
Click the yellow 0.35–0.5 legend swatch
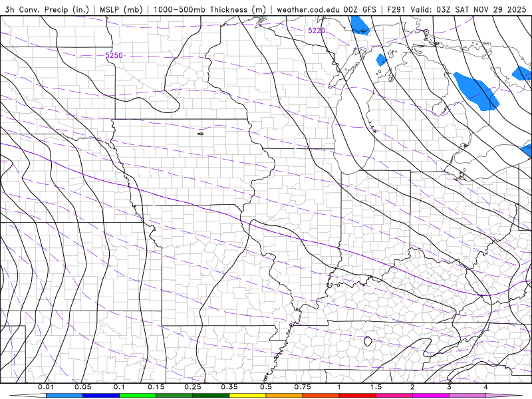(x=247, y=396)
